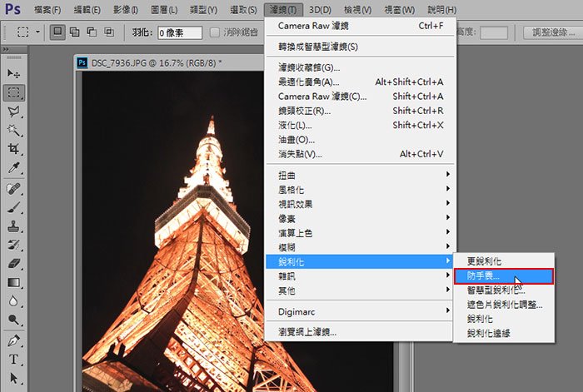Open the 選取(S) menu
This screenshot has width=583, height=392.
click(243, 10)
